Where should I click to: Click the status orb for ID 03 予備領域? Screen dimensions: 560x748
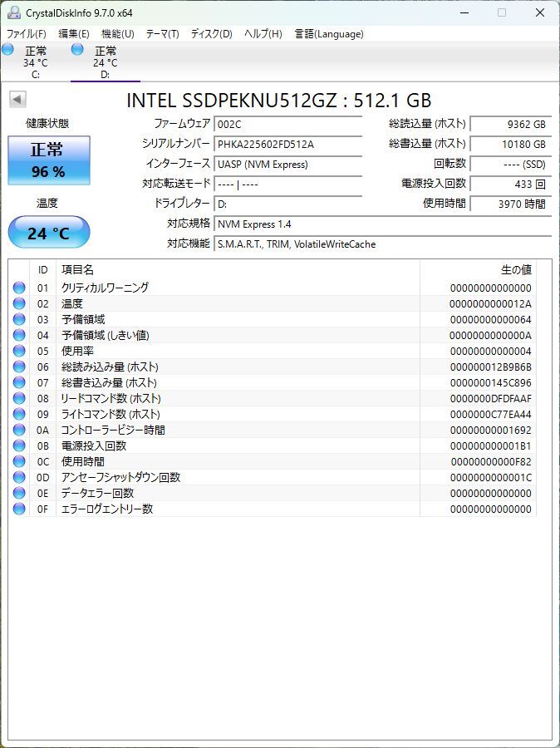(x=19, y=319)
